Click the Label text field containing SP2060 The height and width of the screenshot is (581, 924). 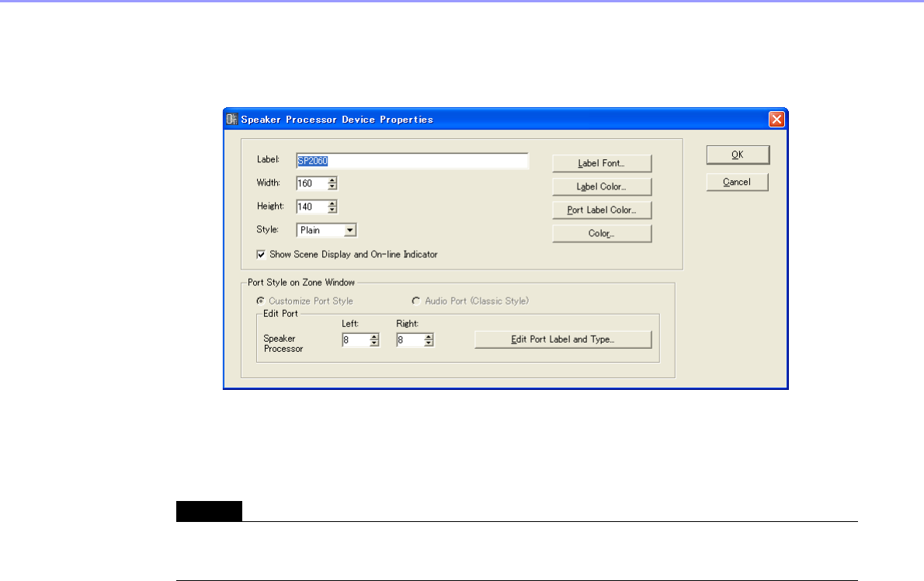point(412,160)
